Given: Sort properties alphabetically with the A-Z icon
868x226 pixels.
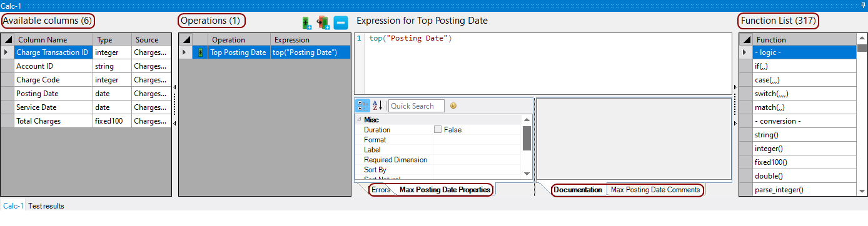Looking at the screenshot, I should tap(378, 106).
